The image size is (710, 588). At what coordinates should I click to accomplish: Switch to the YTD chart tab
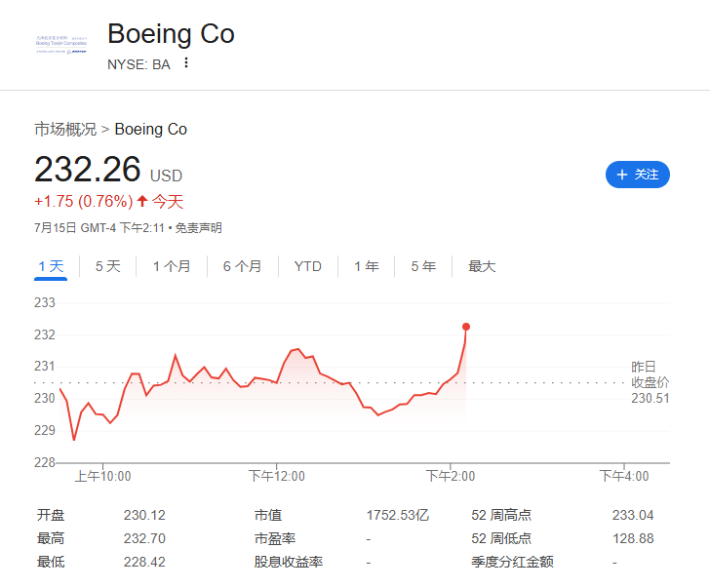tap(308, 266)
